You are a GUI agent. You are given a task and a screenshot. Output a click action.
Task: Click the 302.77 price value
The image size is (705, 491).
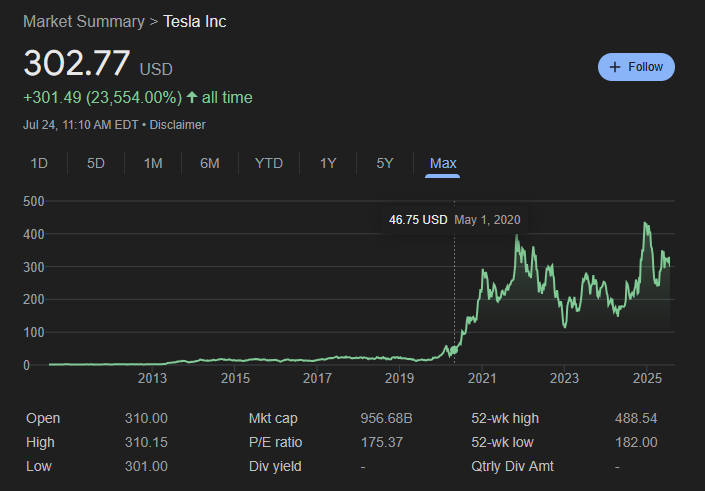click(77, 62)
